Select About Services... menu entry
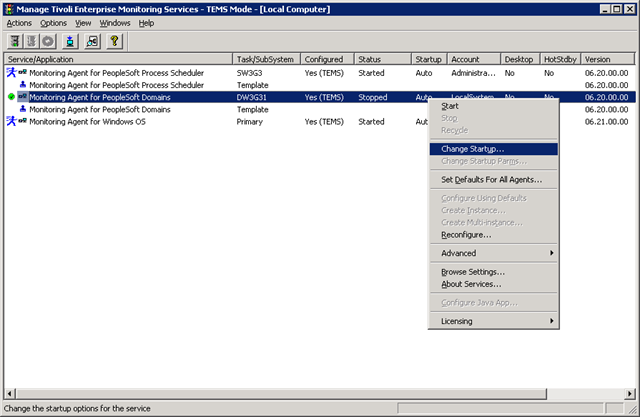The width and height of the screenshot is (640, 417). [493, 284]
